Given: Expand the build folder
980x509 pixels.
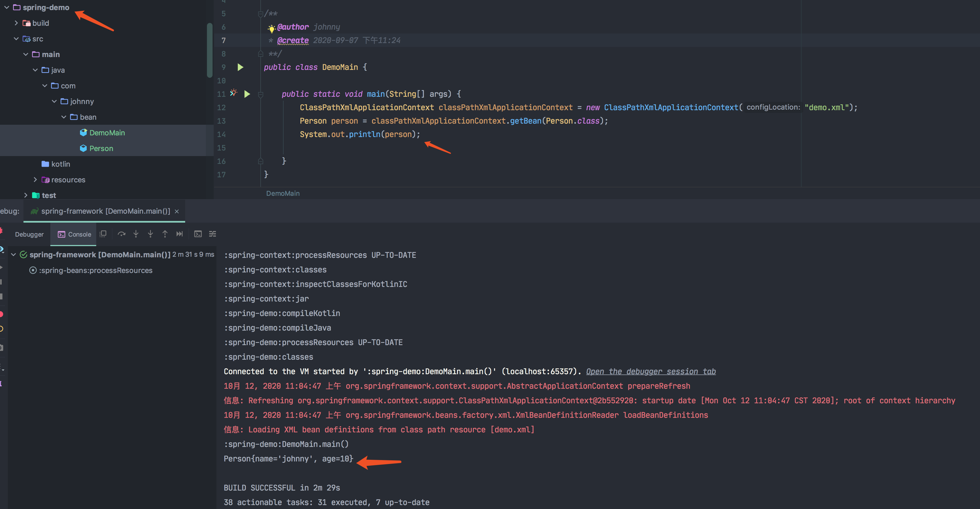Looking at the screenshot, I should point(16,23).
